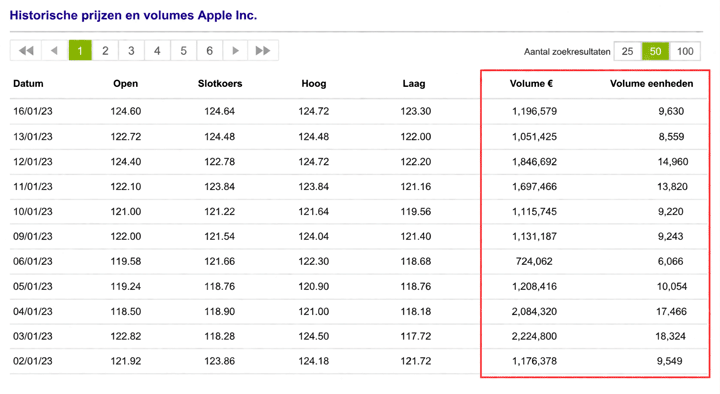The height and width of the screenshot is (394, 720).
Task: Click low value 117.72
Action: [x=416, y=336]
